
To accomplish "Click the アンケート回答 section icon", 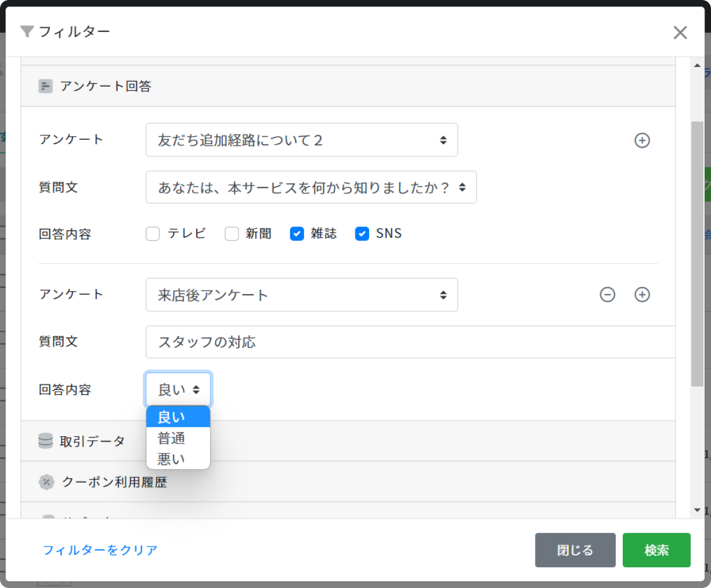I will click(46, 87).
